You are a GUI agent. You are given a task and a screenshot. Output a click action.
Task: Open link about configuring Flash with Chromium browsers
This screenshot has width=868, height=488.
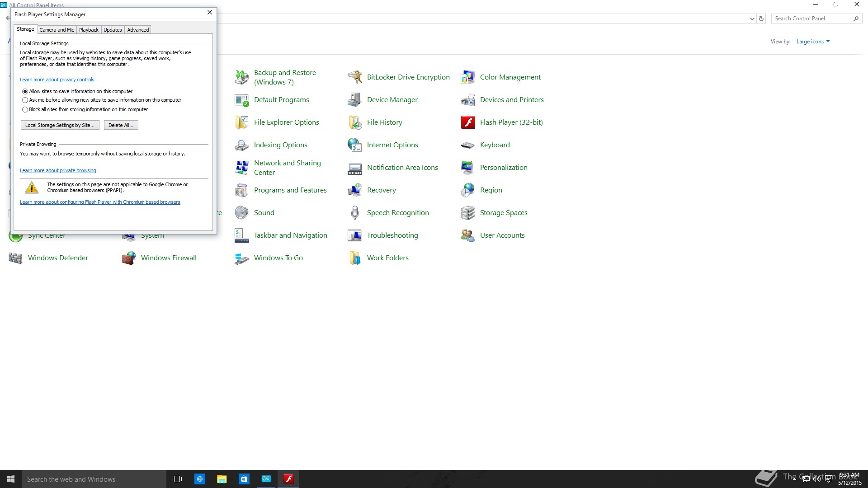(100, 202)
